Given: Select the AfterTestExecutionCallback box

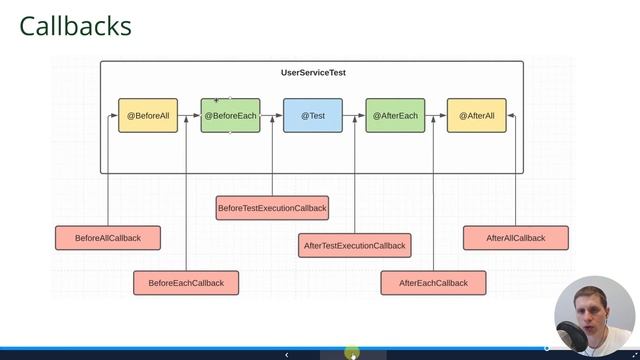Looking at the screenshot, I should [355, 246].
